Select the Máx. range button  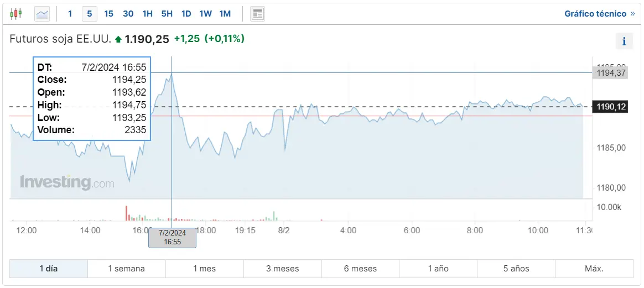(x=594, y=269)
